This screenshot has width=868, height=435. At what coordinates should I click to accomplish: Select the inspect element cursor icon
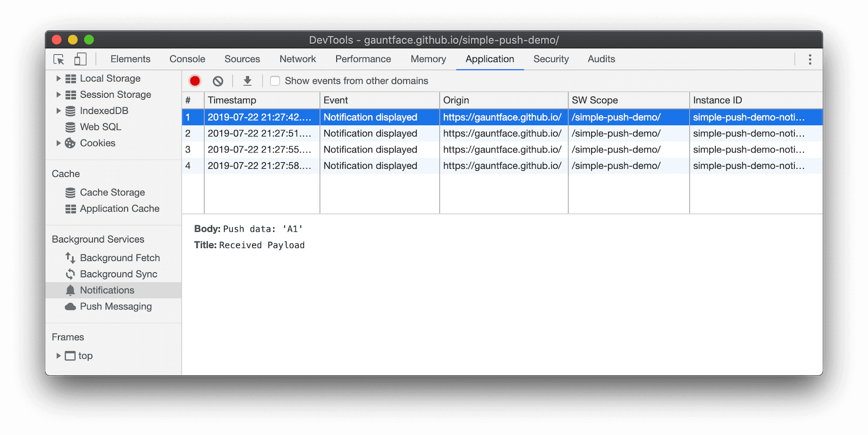click(x=59, y=59)
